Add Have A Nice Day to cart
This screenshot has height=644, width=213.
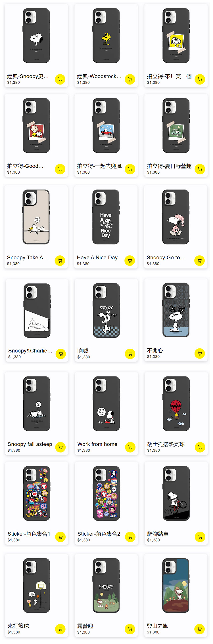pyautogui.click(x=130, y=261)
